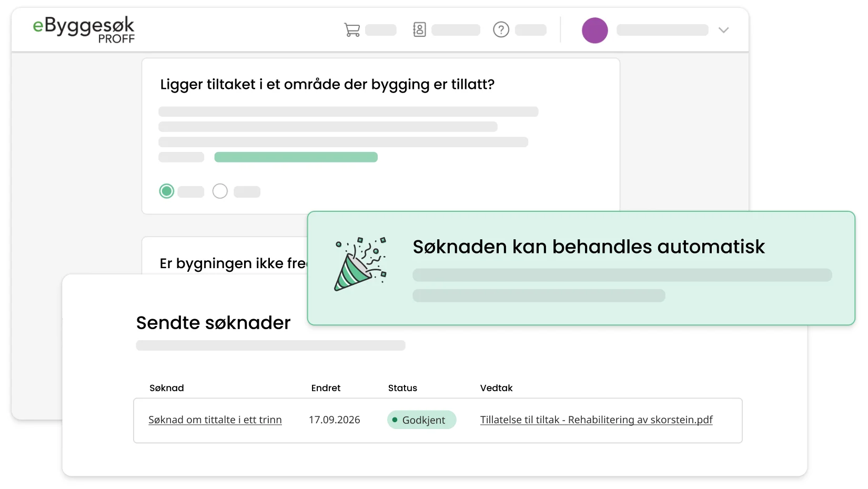Sort by the Status column header
Viewport: 868px width, 489px height.
pyautogui.click(x=402, y=388)
